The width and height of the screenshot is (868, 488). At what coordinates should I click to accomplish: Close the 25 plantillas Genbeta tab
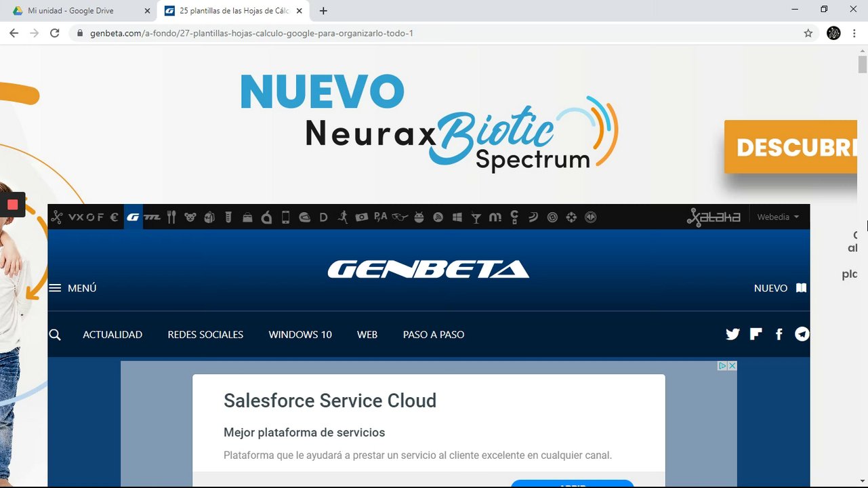tap(300, 11)
